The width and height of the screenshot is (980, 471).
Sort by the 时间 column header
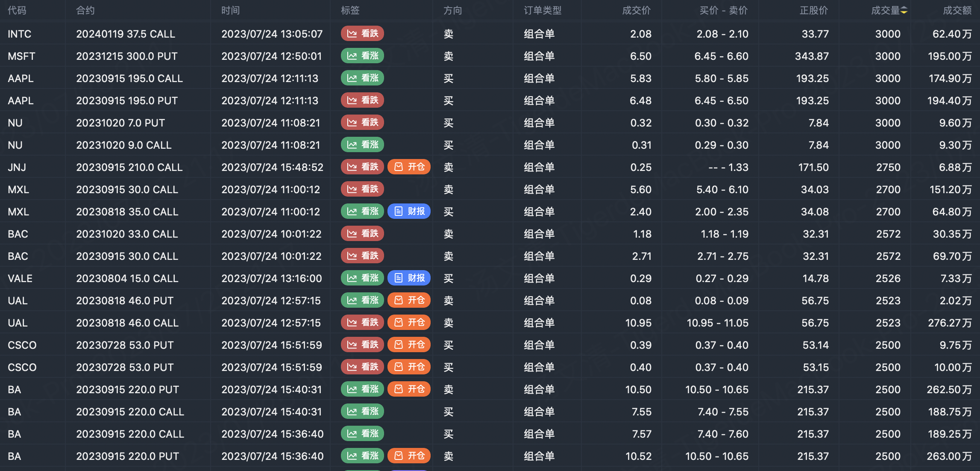pyautogui.click(x=231, y=10)
